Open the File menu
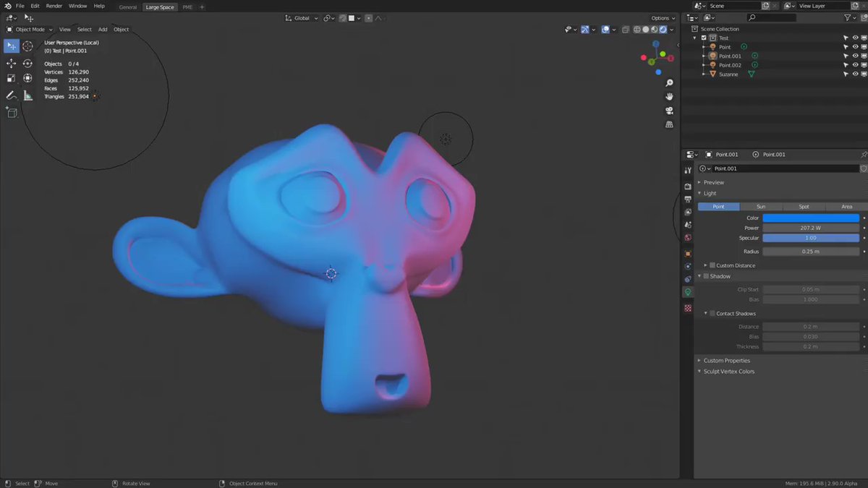868x488 pixels. 20,6
